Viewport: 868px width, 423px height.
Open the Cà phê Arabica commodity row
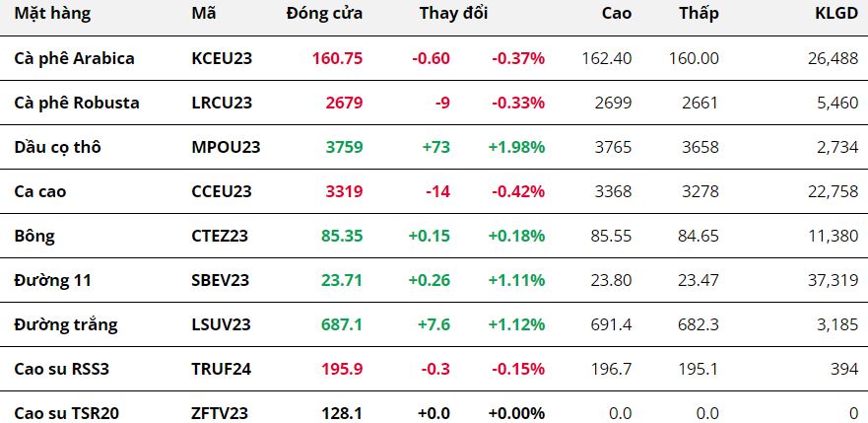click(x=75, y=58)
